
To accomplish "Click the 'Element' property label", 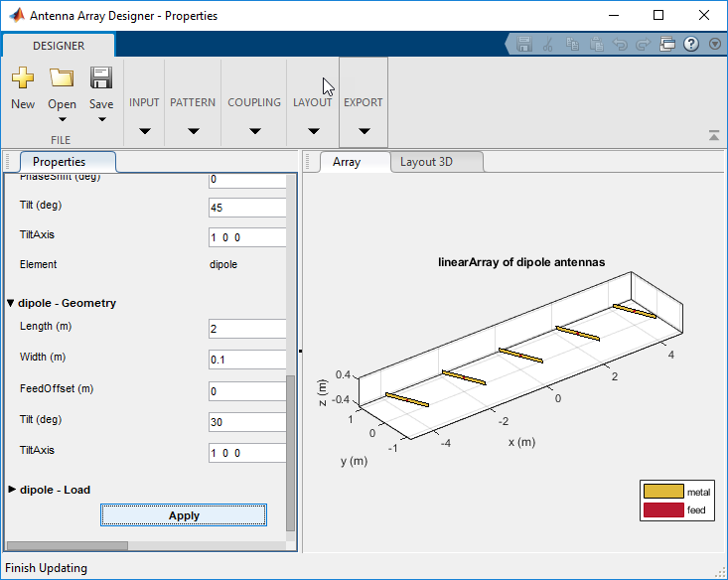I will [x=38, y=264].
